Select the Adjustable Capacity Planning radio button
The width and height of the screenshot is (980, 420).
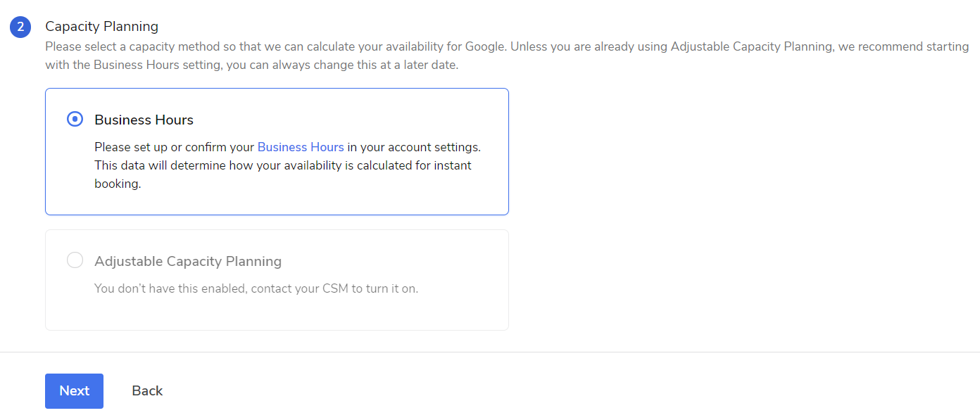[x=75, y=261]
